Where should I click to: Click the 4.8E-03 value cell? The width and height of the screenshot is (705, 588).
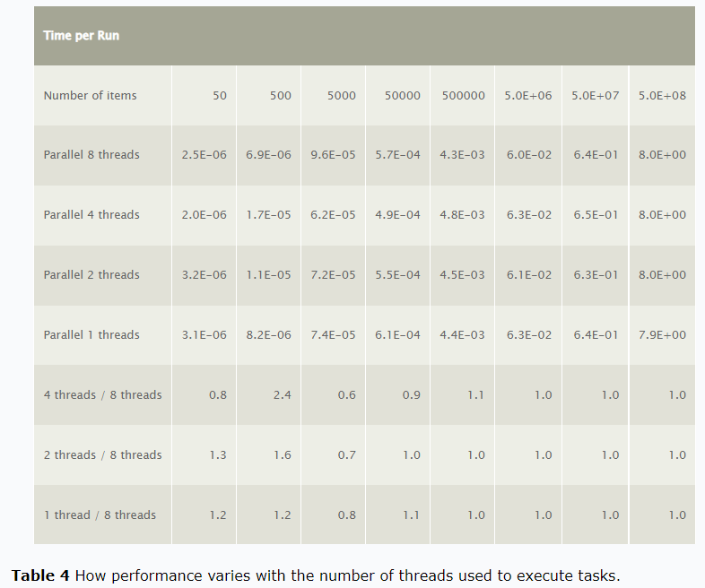(462, 215)
